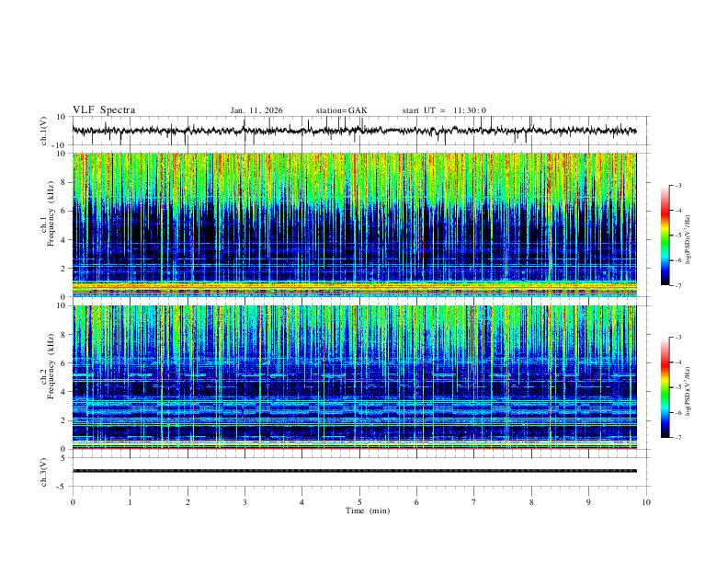Click the "6" tick on ch.1 frequency axis
The height and width of the screenshot is (563, 728).
pyautogui.click(x=64, y=211)
